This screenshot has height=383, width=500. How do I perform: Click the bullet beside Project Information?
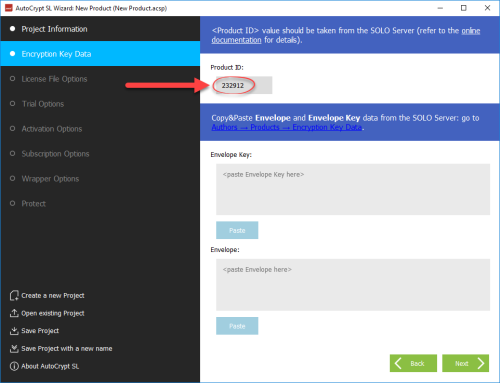coord(12,29)
